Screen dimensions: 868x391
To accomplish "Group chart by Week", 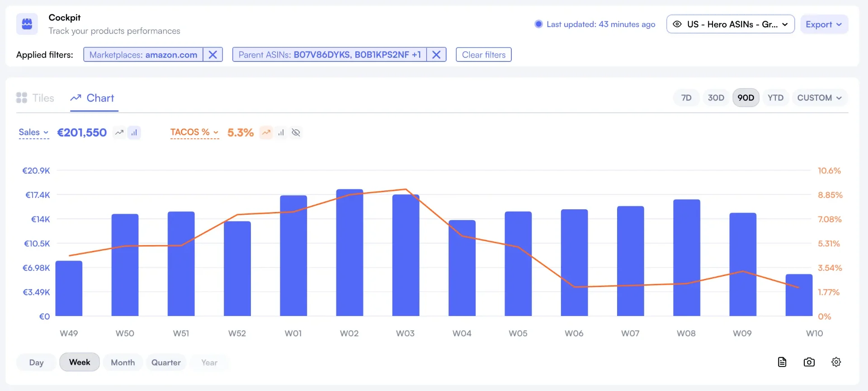I will click(x=80, y=362).
